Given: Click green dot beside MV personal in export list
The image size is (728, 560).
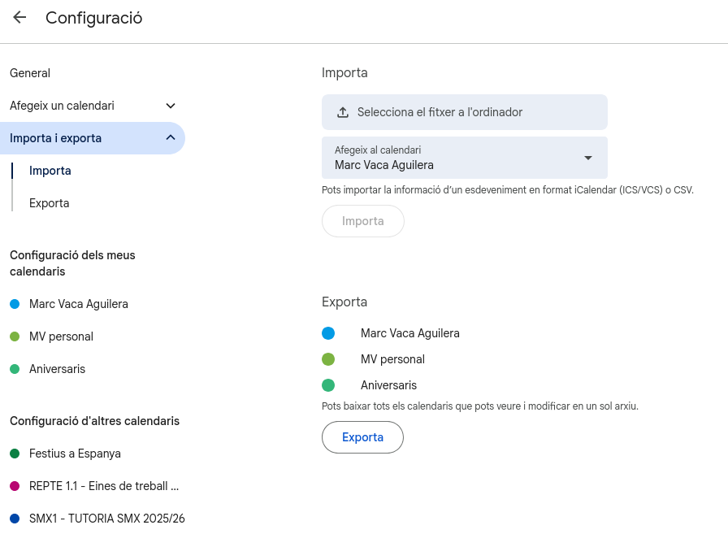Looking at the screenshot, I should click(x=328, y=359).
